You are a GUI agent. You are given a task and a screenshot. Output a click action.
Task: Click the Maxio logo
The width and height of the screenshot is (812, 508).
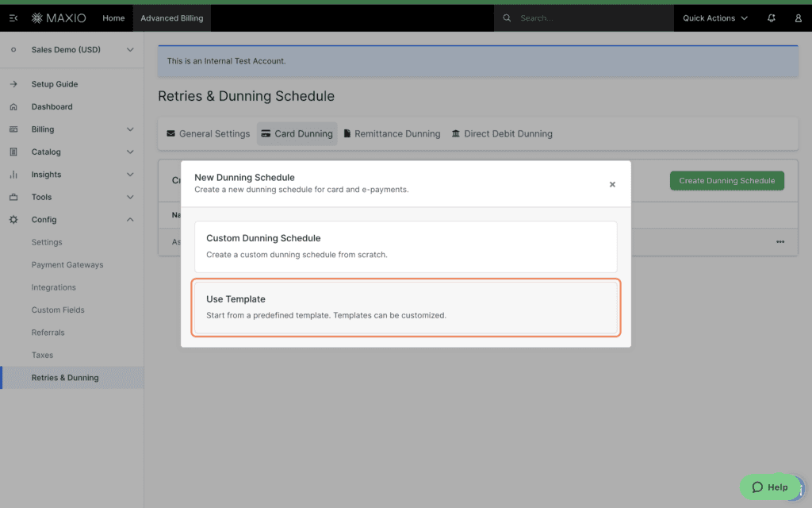tap(59, 18)
